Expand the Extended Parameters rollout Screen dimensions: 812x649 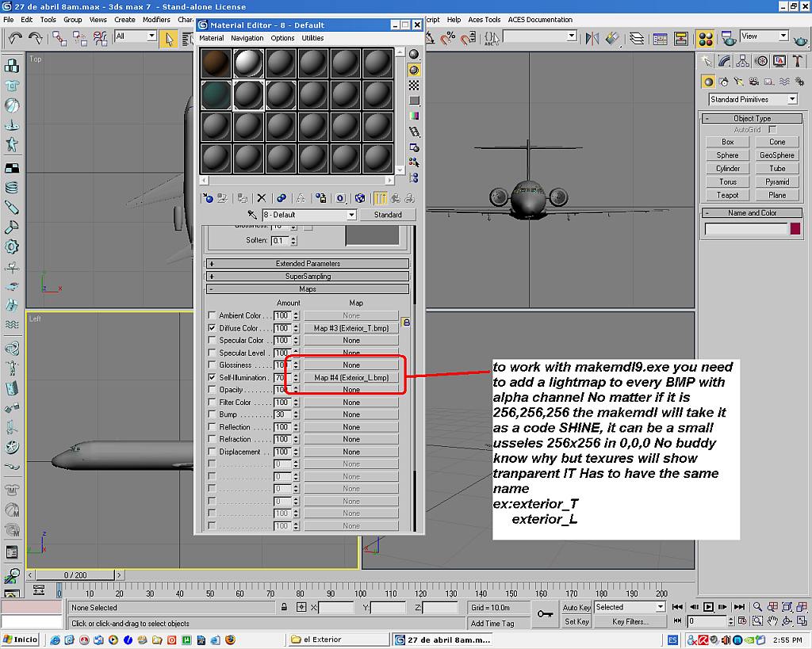pos(308,263)
